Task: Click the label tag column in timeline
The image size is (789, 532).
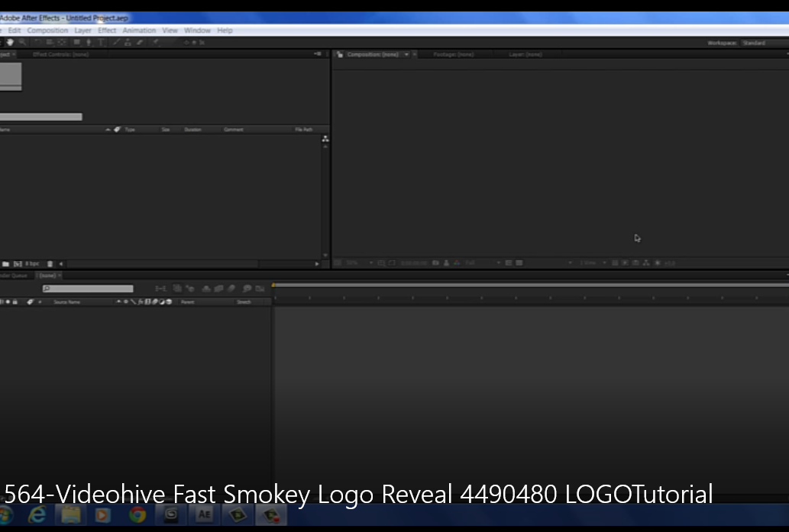Action: [31, 302]
